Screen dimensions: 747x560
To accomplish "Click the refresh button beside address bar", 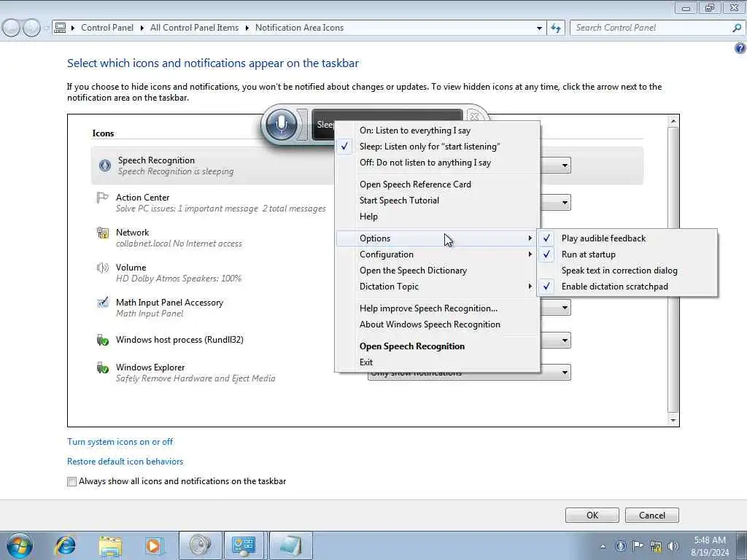I will pyautogui.click(x=556, y=28).
